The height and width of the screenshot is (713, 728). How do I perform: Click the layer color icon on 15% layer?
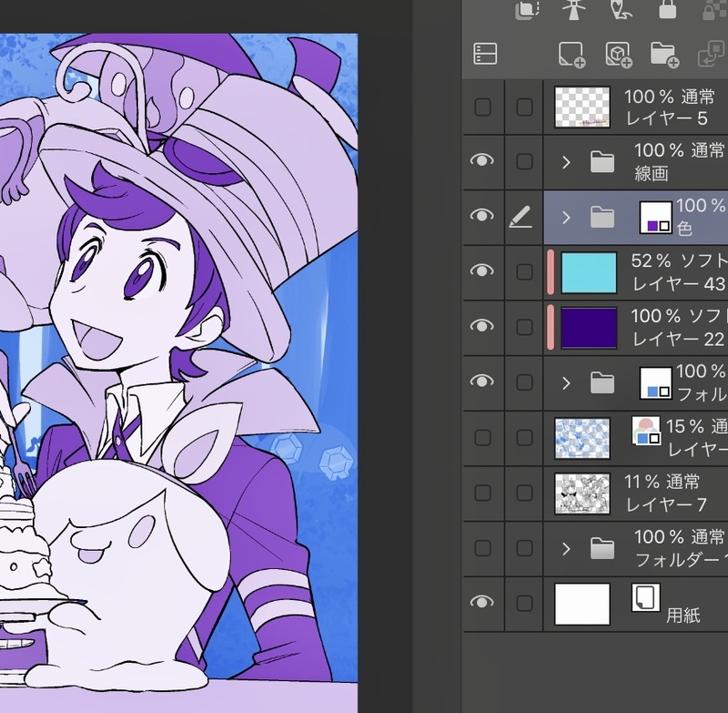pyautogui.click(x=646, y=431)
